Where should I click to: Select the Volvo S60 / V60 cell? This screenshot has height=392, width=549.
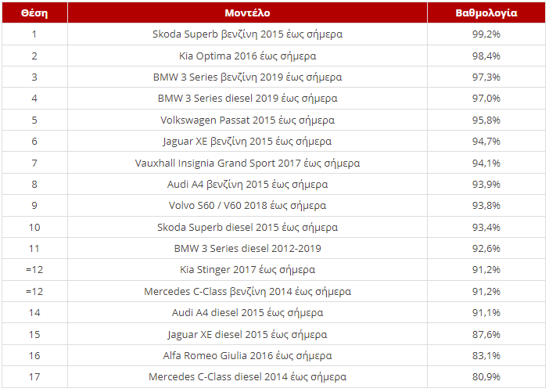247,206
